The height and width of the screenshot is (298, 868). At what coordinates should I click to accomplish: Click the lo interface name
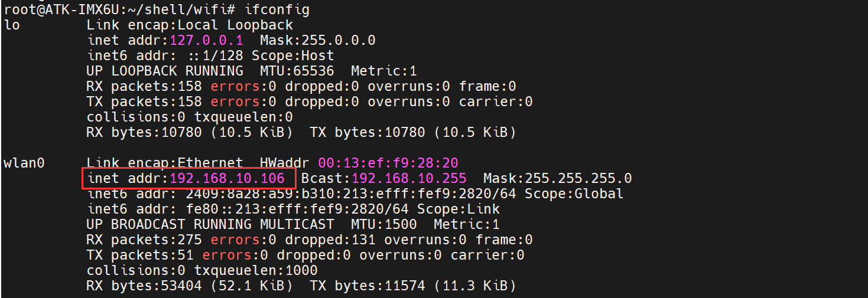click(12, 25)
